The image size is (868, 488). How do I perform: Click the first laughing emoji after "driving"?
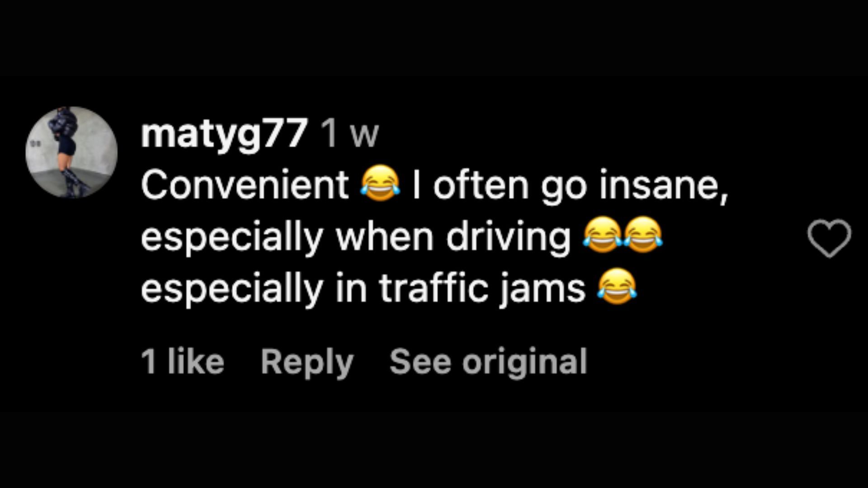(x=602, y=235)
